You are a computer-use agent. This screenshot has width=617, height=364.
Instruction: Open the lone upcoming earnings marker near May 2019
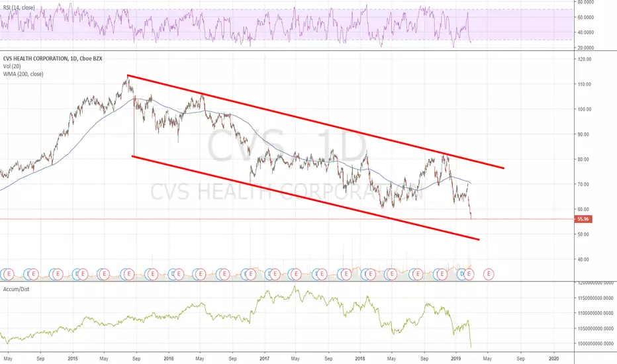coord(489,273)
